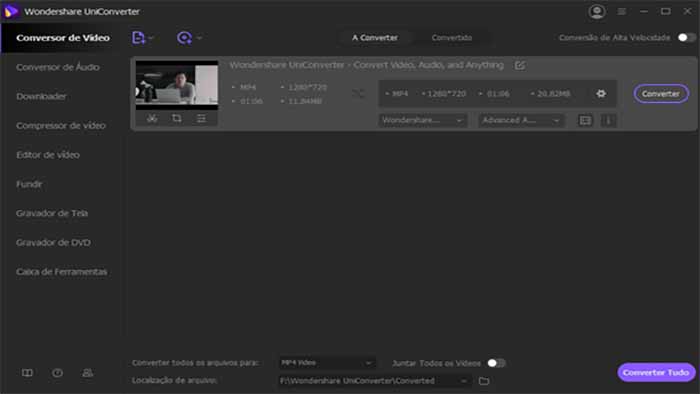
Task: Click the feedback person icon at bottom
Action: pyautogui.click(x=88, y=373)
